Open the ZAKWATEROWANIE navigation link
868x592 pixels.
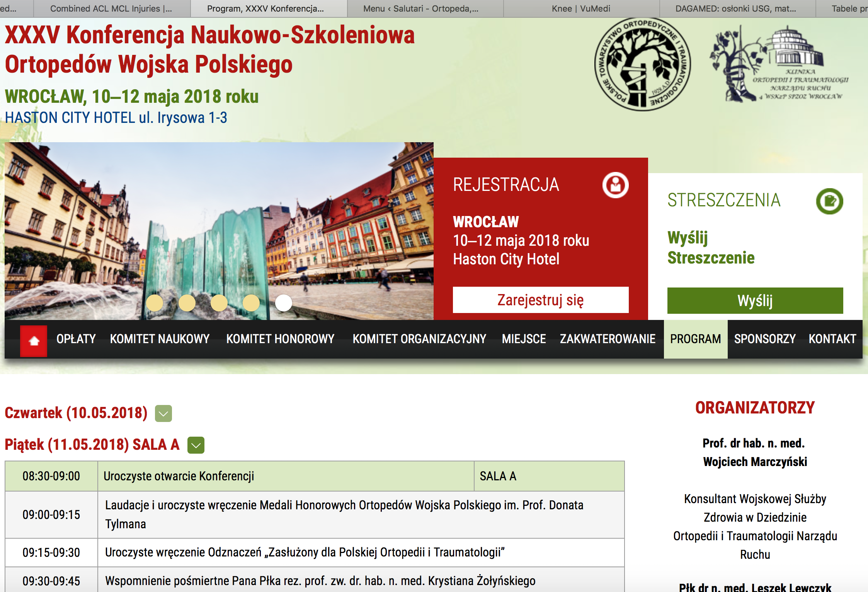pos(608,339)
